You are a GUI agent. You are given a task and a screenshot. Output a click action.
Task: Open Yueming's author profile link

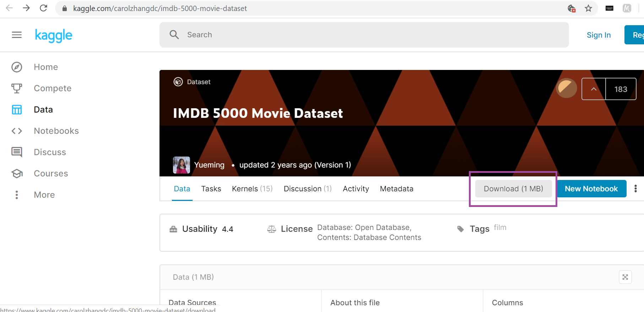click(x=209, y=165)
